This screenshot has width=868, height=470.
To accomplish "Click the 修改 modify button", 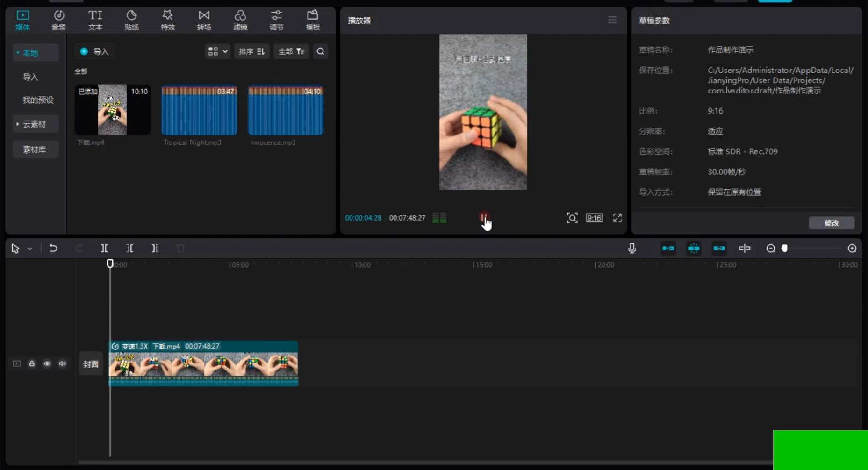I will tap(831, 223).
